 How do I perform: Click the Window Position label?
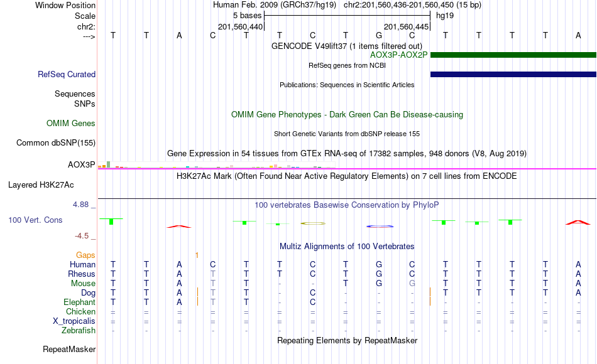pos(65,5)
